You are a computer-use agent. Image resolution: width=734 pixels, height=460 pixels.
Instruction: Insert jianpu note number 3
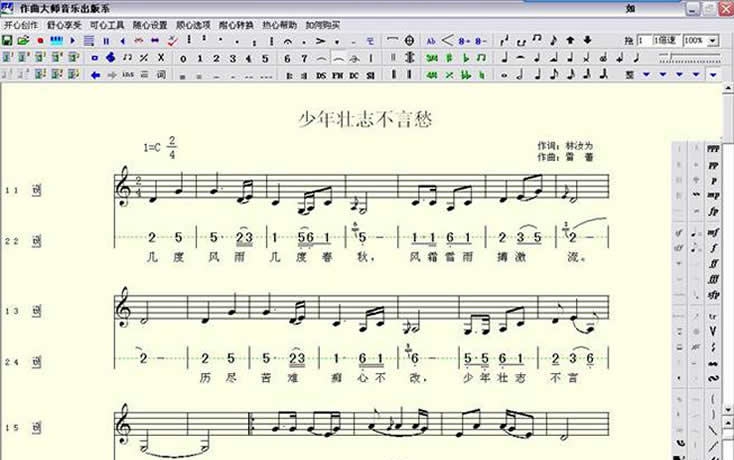click(233, 58)
